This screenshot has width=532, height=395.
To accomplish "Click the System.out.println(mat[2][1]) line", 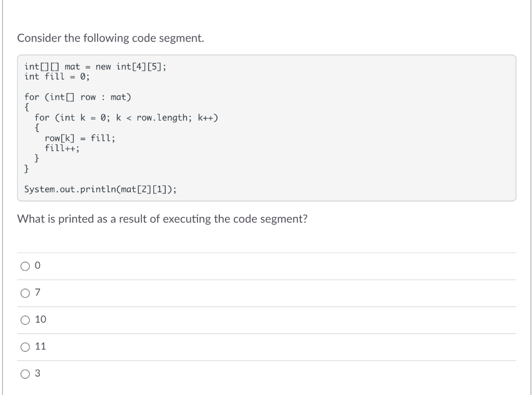I will (x=100, y=189).
